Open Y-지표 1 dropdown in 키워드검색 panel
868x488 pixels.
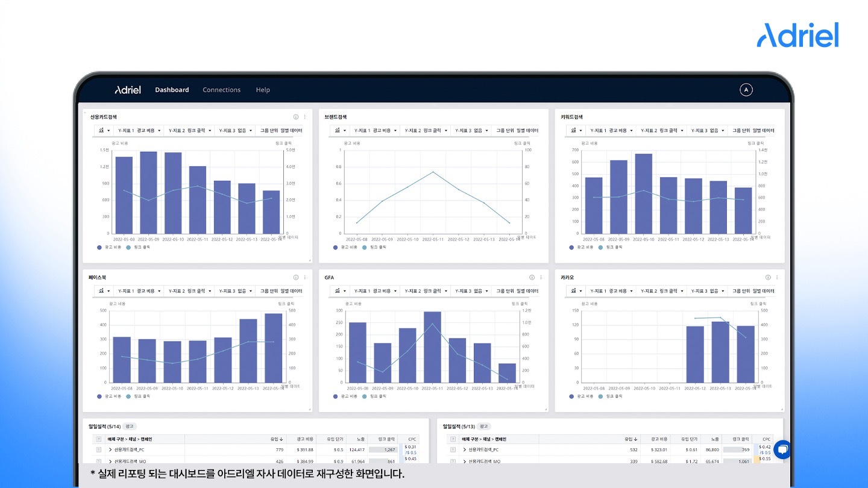[611, 130]
